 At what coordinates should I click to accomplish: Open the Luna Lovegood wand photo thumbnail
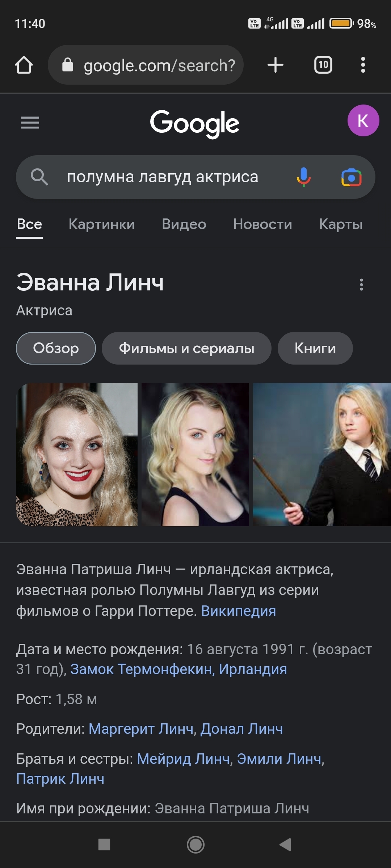coord(322,455)
